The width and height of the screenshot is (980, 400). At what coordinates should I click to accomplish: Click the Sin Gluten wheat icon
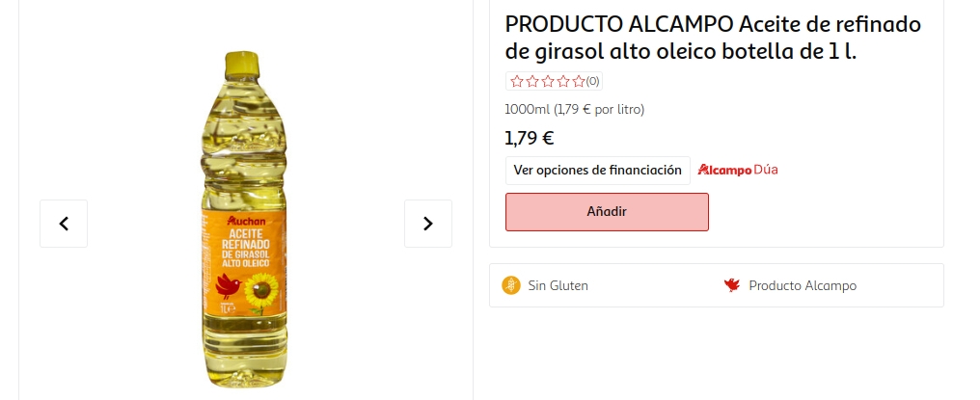[x=511, y=285]
